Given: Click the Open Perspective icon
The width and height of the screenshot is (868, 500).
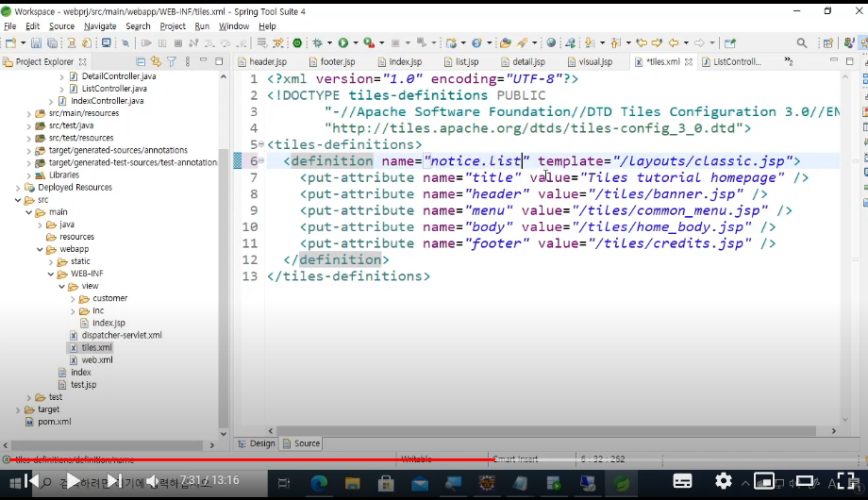Looking at the screenshot, I should [828, 43].
